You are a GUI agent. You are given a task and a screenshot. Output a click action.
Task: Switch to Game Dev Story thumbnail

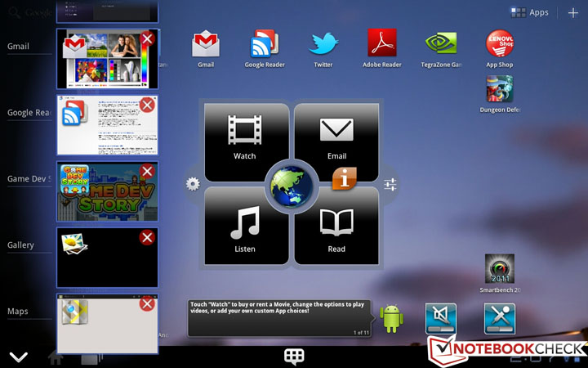point(107,191)
